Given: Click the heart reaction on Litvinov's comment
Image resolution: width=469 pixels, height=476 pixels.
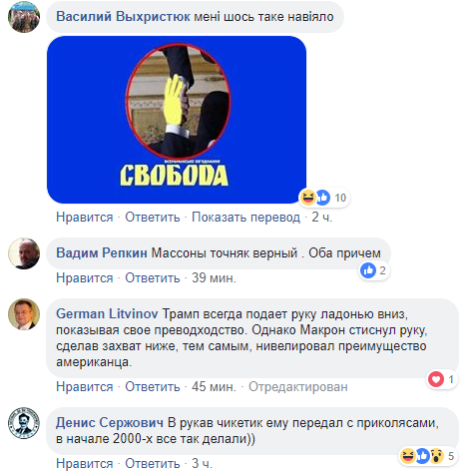Looking at the screenshot, I should click(436, 379).
